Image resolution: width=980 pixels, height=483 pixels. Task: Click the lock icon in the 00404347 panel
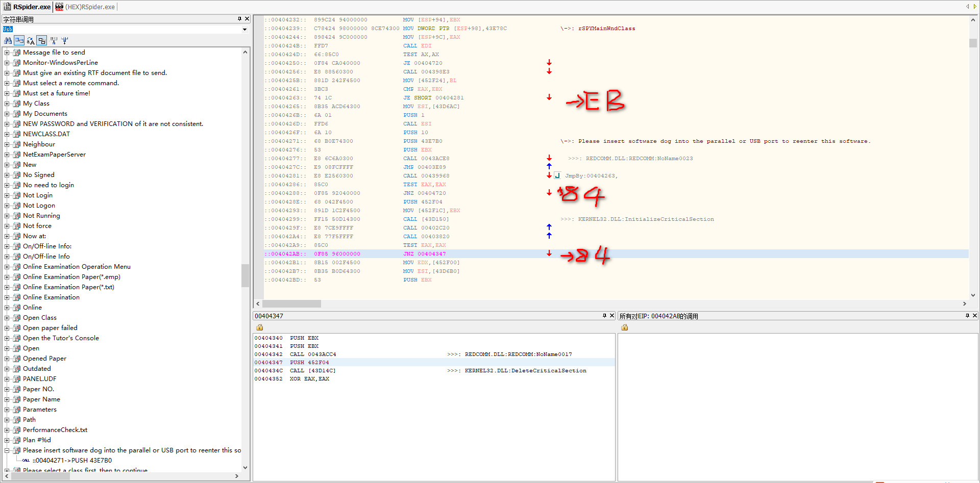click(260, 327)
